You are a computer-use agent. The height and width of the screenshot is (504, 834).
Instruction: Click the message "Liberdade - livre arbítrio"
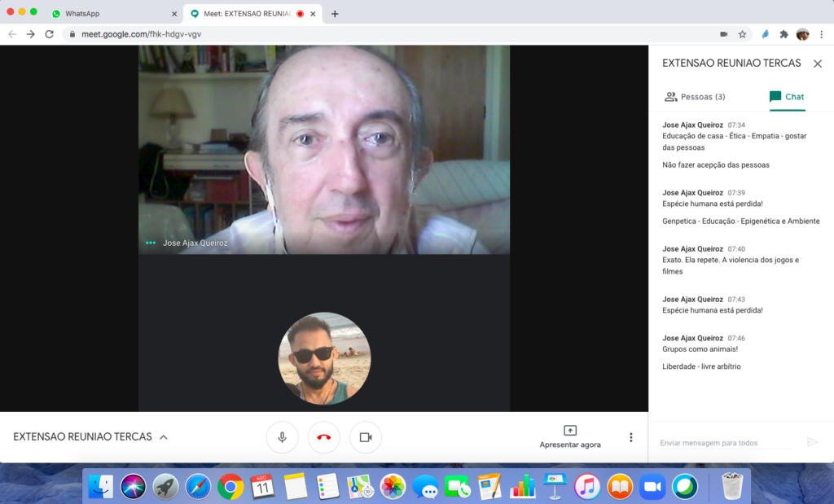pos(701,366)
